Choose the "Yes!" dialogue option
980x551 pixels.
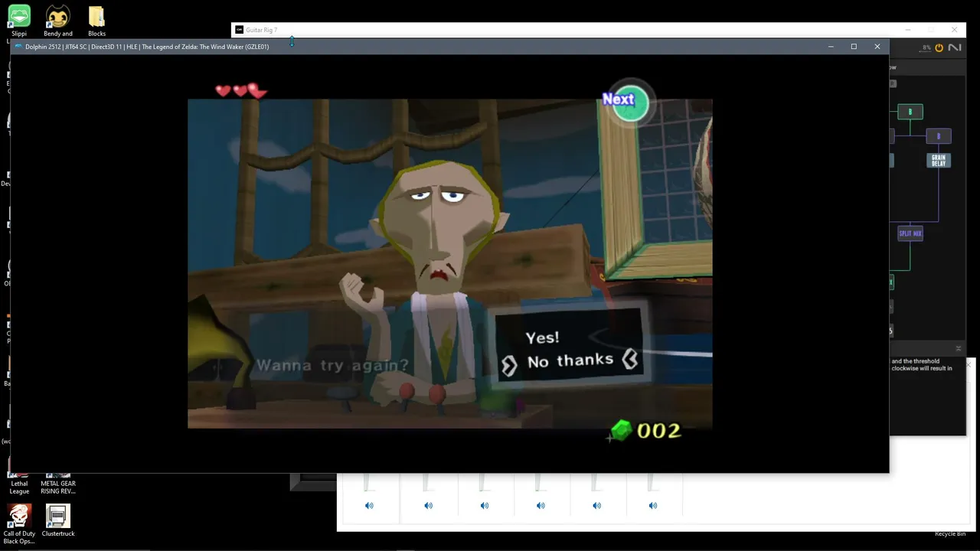coord(542,337)
